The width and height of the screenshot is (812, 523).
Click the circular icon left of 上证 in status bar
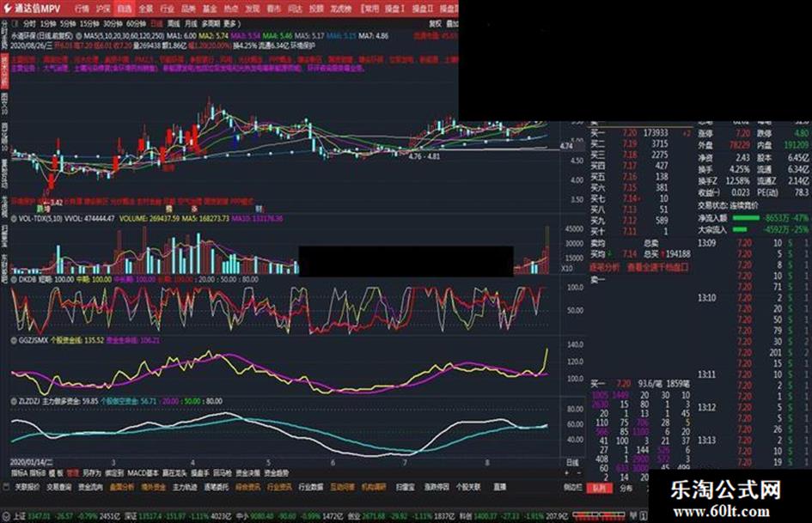[6, 516]
